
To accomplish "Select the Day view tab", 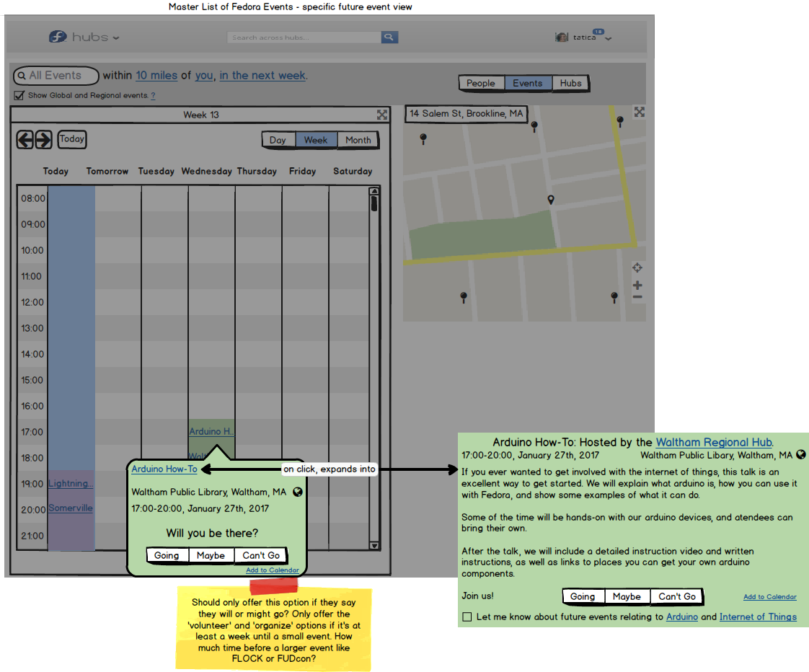I will click(x=278, y=140).
